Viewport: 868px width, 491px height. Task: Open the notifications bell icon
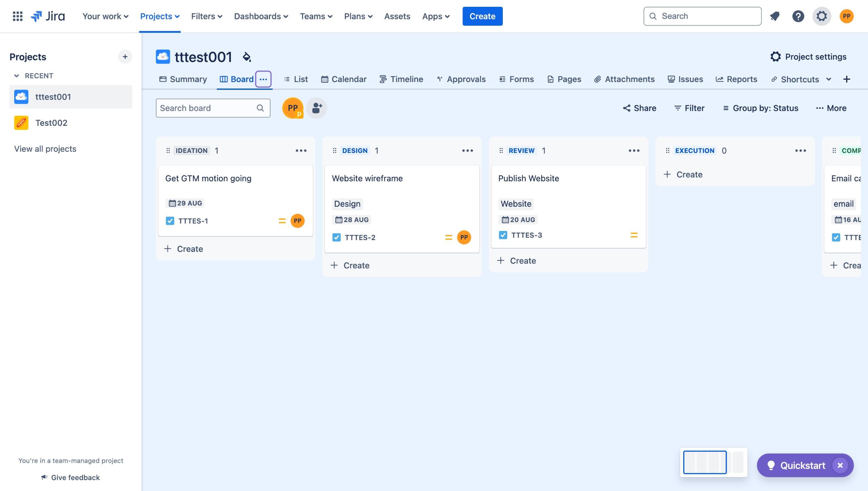click(x=774, y=16)
